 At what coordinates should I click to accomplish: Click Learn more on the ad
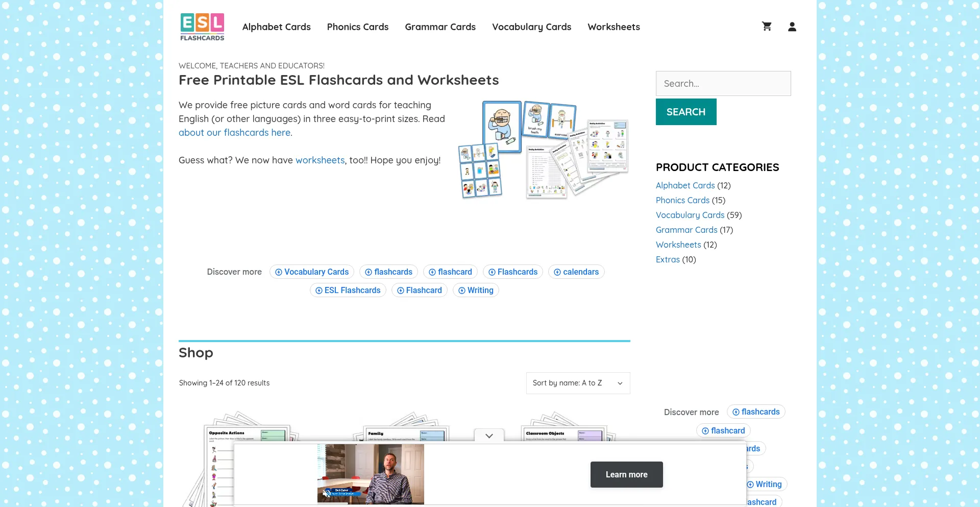click(627, 475)
